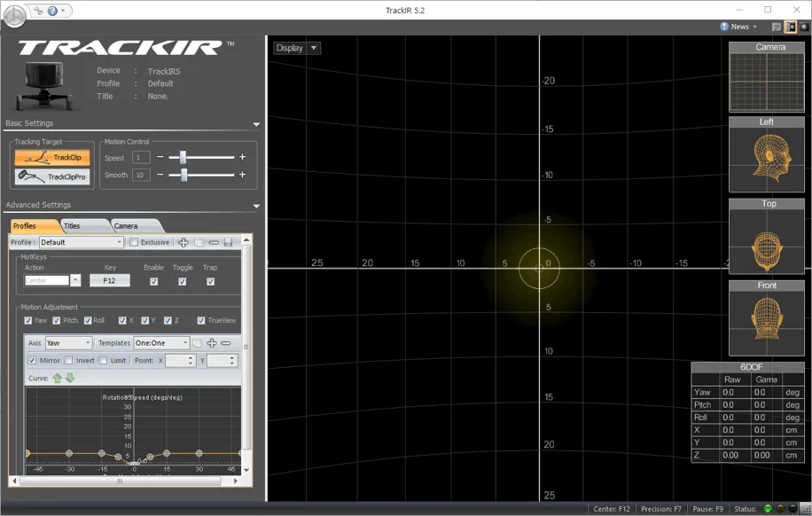Add a new profile with plus icon

pyautogui.click(x=183, y=242)
